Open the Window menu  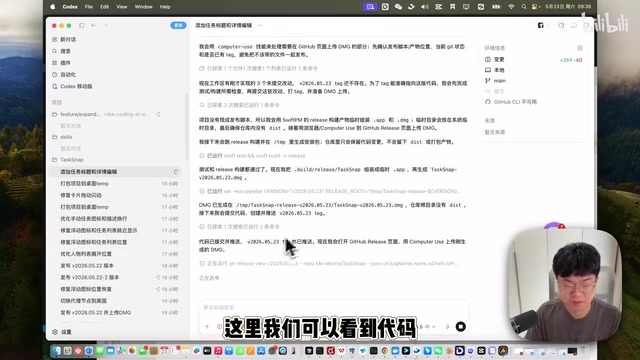(143, 7)
